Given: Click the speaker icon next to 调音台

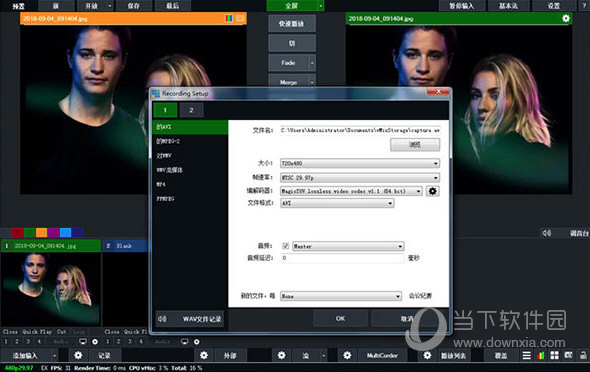Looking at the screenshot, I should 547,233.
